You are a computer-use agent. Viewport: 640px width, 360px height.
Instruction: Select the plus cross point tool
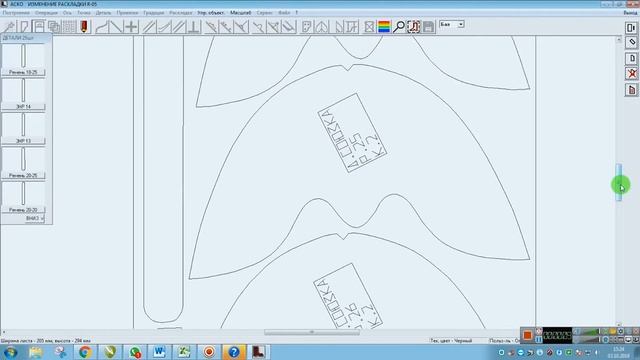pos(131,27)
